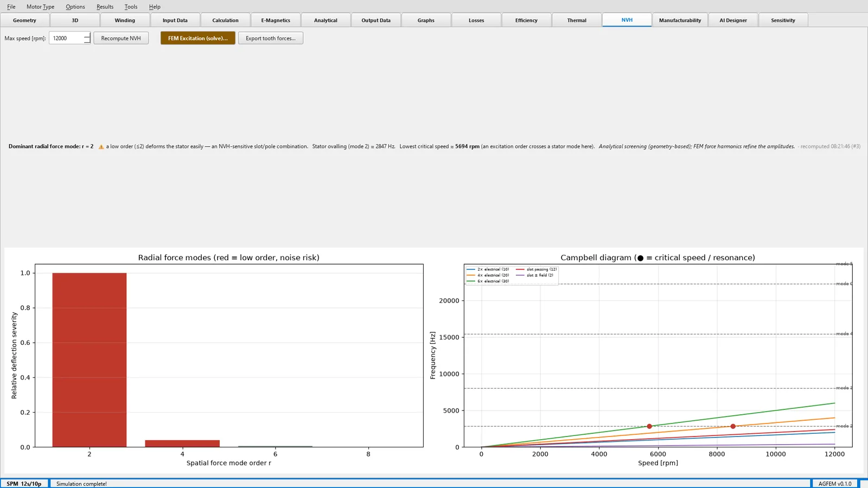
Task: Click the critical speed marker near 5694 rpm
Action: 649,426
